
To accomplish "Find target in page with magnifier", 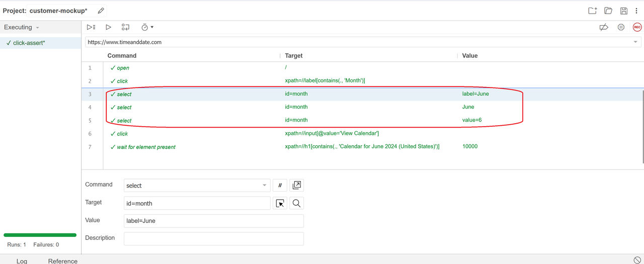I will click(297, 203).
